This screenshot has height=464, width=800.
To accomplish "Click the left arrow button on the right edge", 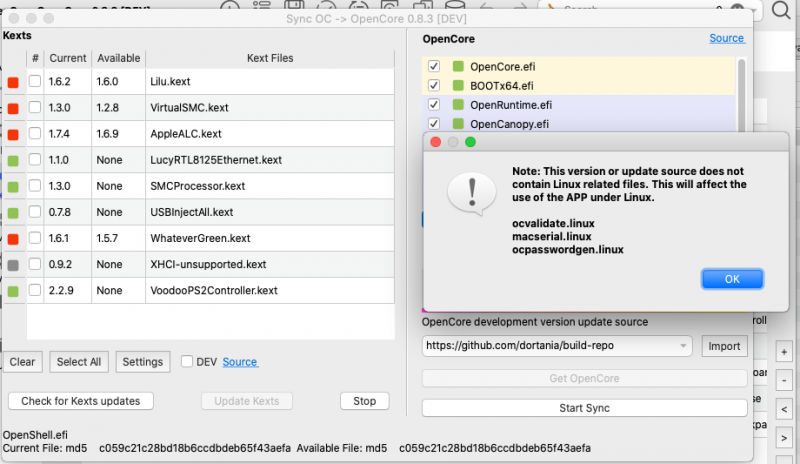I will click(782, 408).
